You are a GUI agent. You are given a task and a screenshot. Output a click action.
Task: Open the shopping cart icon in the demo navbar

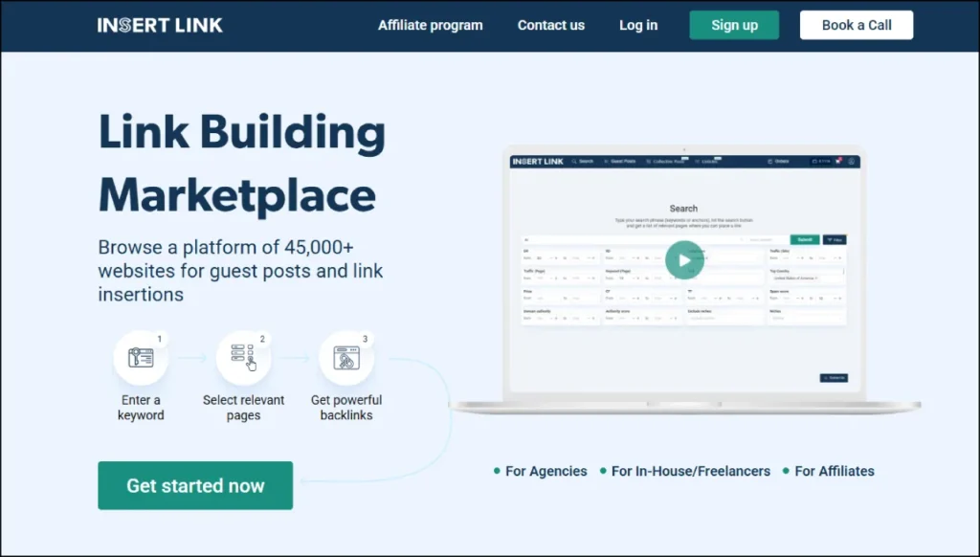(837, 161)
